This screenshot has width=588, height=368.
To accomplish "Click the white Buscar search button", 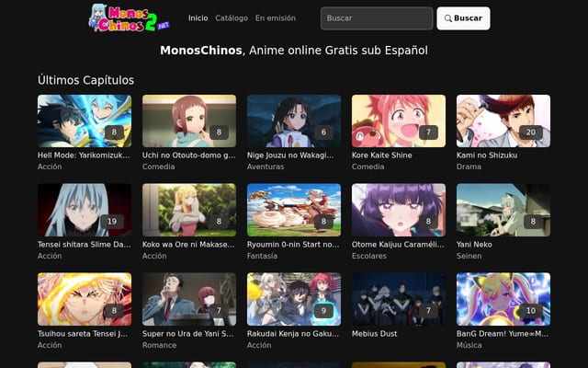I will point(463,18).
